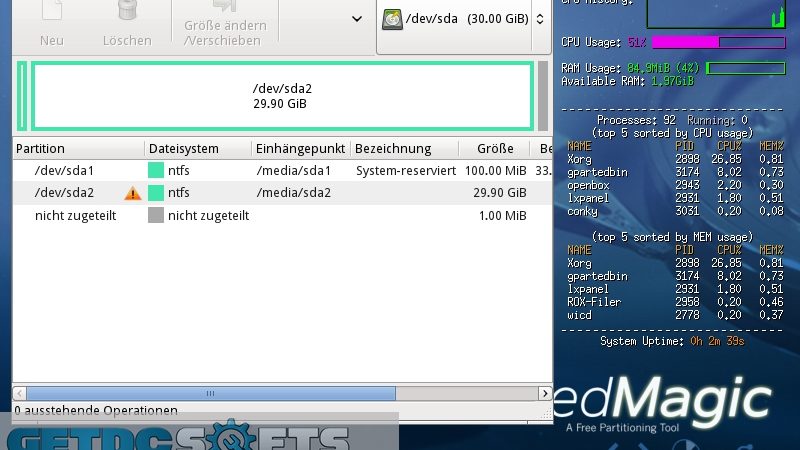
Task: Click the horizontal scrollbar left arrow
Action: pos(19,393)
